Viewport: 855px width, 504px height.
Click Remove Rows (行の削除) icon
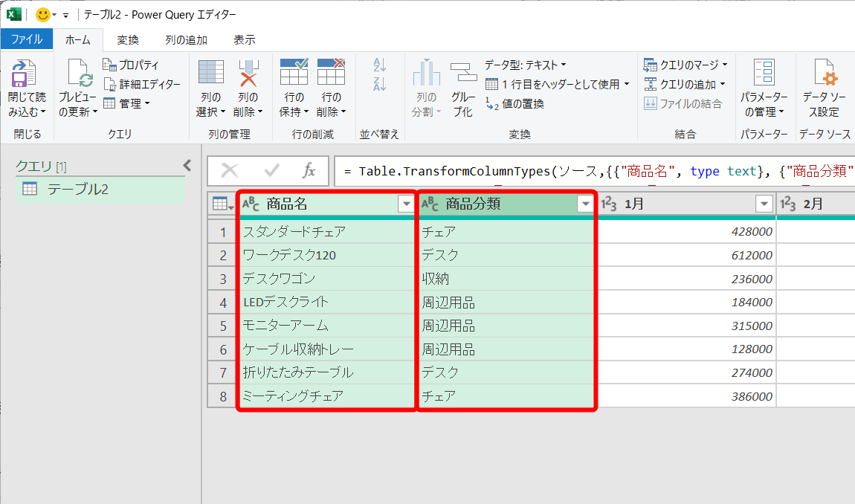click(331, 72)
